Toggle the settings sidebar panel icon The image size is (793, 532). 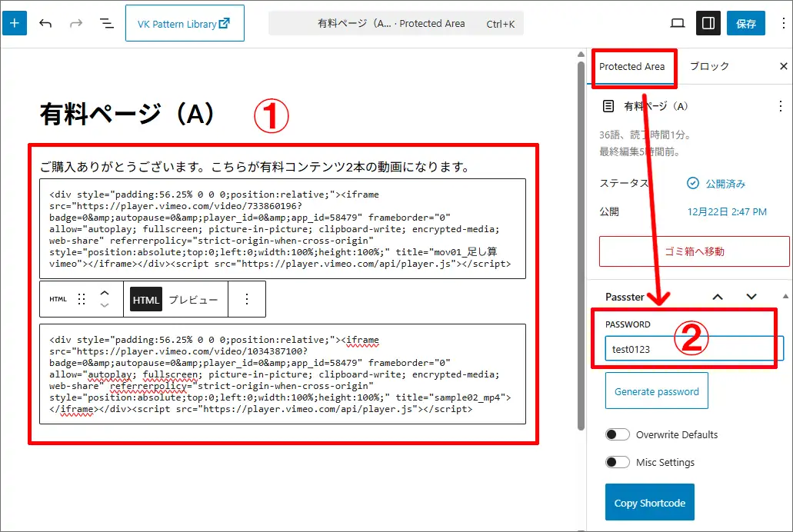pyautogui.click(x=708, y=24)
